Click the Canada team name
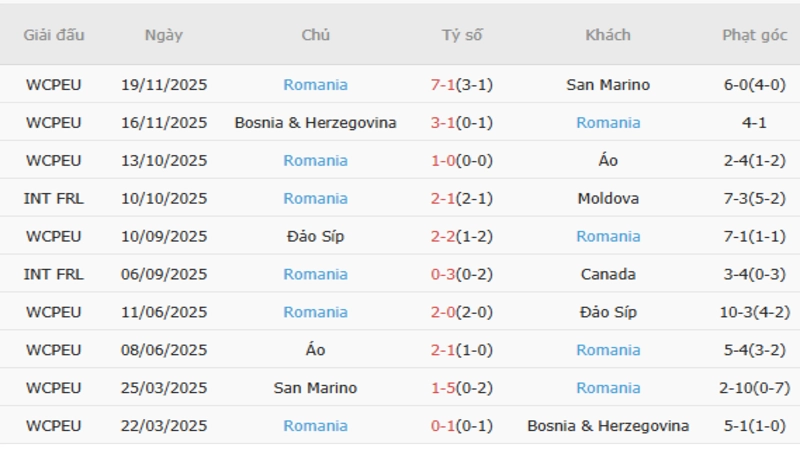 [x=608, y=274]
